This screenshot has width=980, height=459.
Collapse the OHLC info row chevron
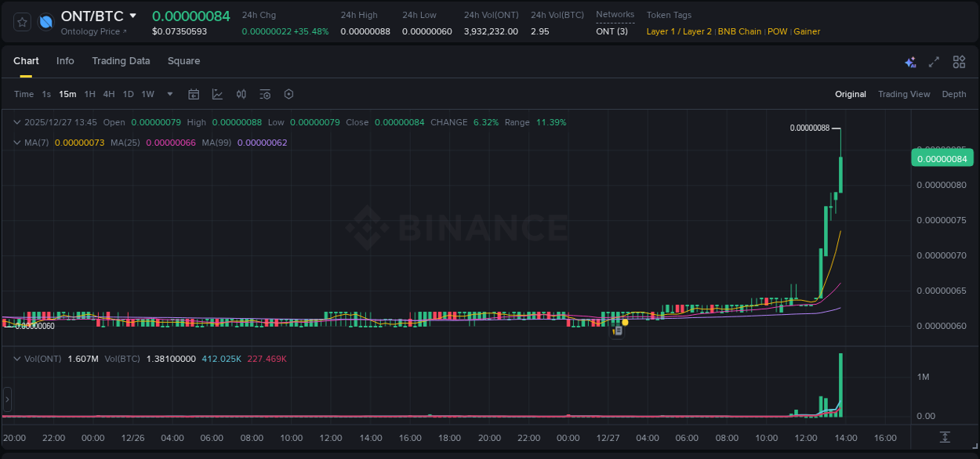coord(16,122)
